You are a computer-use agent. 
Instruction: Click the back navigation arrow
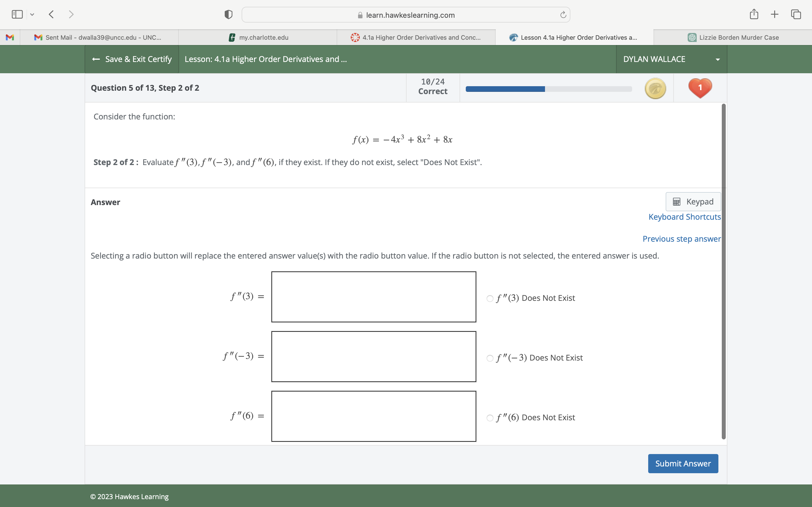51,14
